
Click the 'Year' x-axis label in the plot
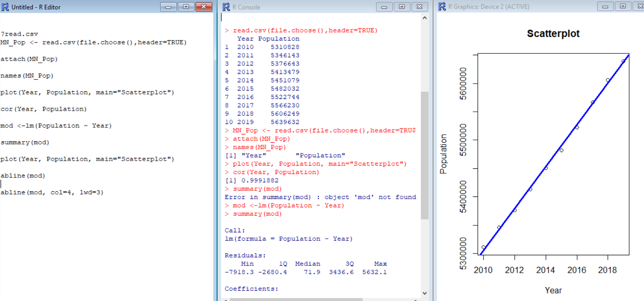553,290
